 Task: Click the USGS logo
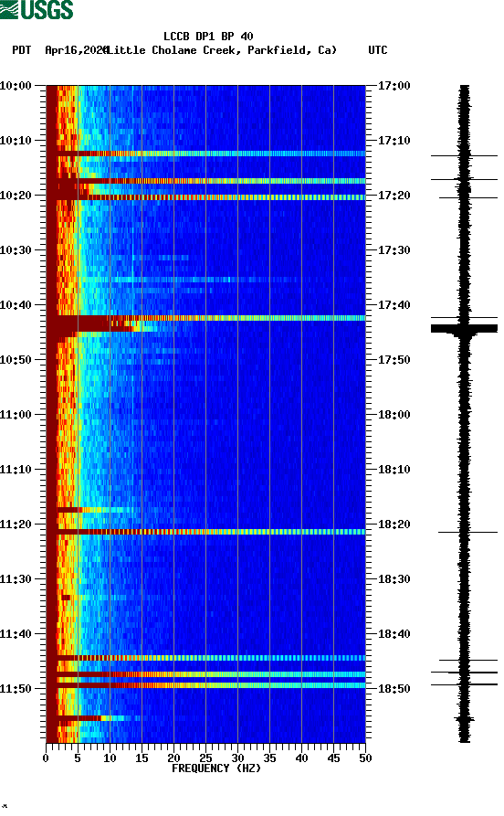[37, 10]
